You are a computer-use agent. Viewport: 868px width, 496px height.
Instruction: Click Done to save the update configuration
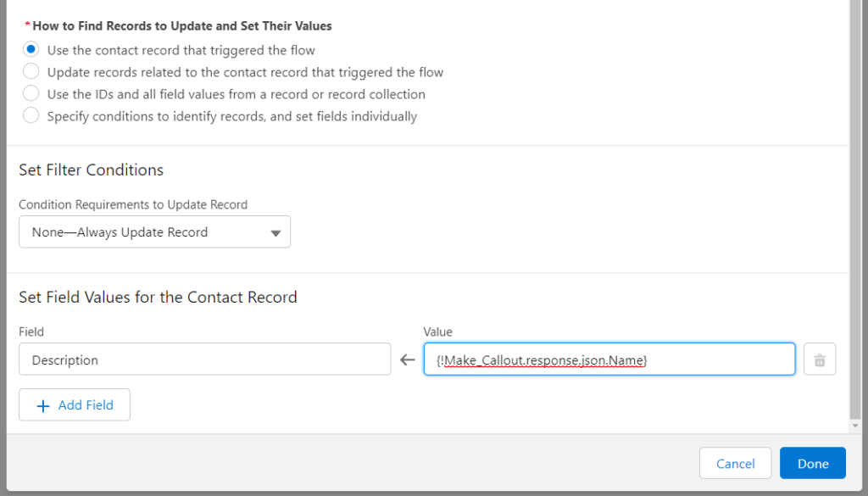coord(812,463)
